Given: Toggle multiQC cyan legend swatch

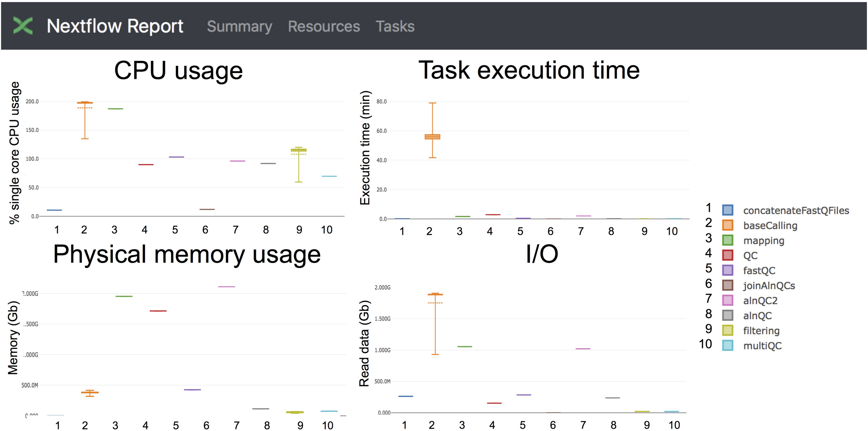Looking at the screenshot, I should tap(727, 346).
